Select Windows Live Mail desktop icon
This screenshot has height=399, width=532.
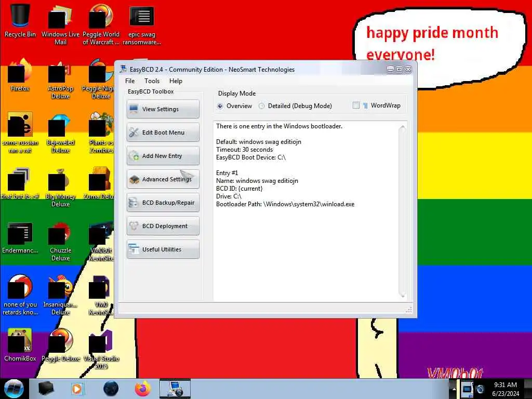click(x=60, y=24)
